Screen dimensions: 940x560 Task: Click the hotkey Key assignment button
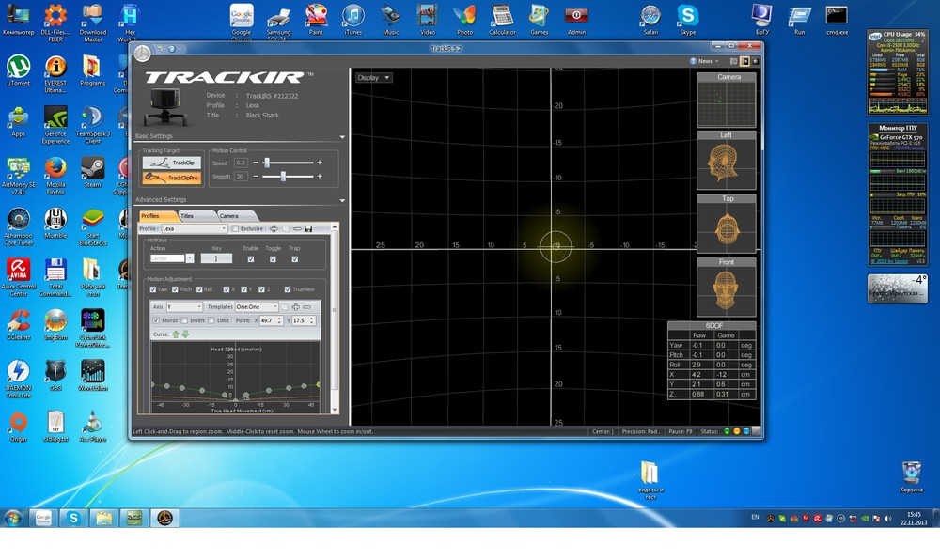coord(216,258)
